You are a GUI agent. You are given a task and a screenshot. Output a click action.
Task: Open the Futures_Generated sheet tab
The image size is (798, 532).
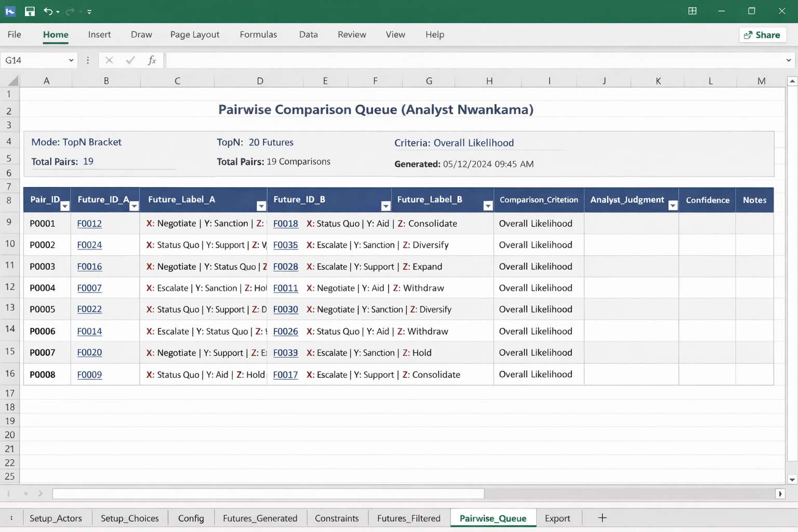pos(260,518)
